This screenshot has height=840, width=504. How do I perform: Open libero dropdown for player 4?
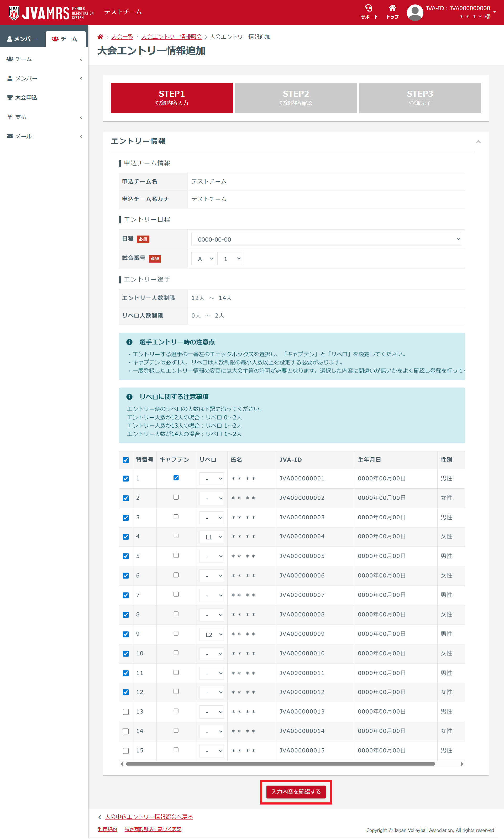pos(212,537)
